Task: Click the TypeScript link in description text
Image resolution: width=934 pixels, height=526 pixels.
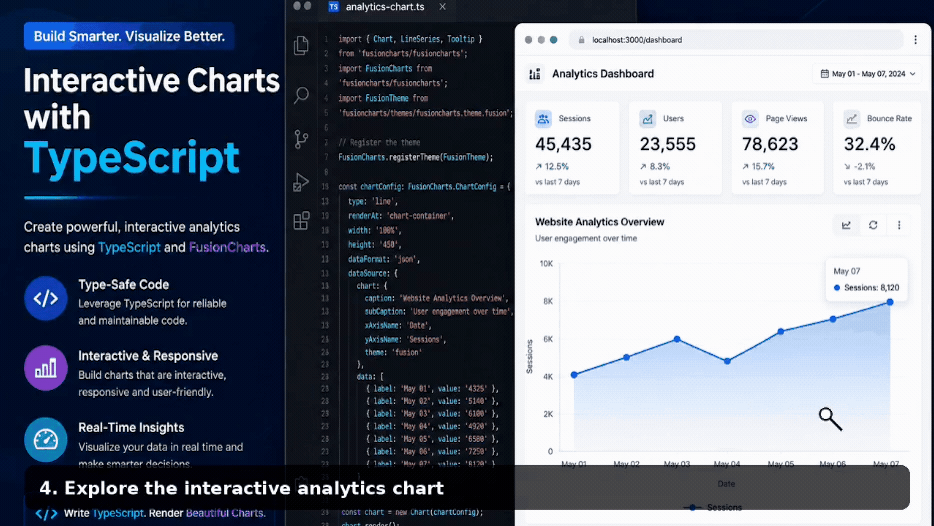Action: point(129,247)
